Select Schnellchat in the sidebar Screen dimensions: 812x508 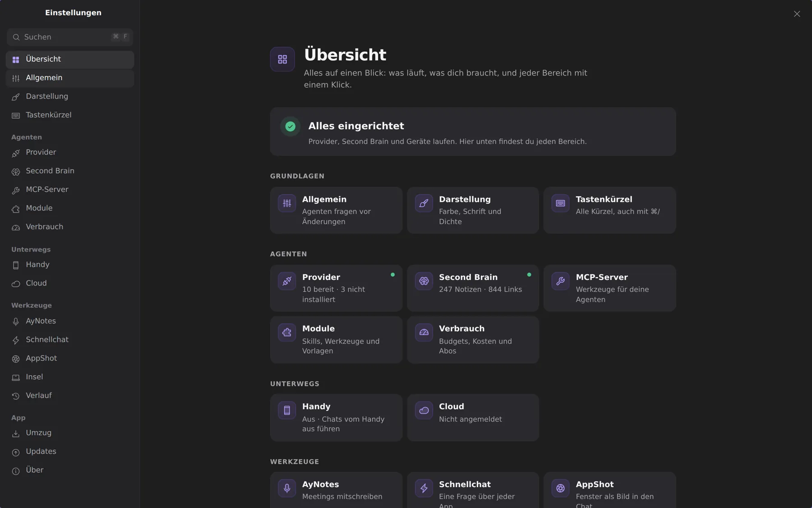click(x=70, y=340)
